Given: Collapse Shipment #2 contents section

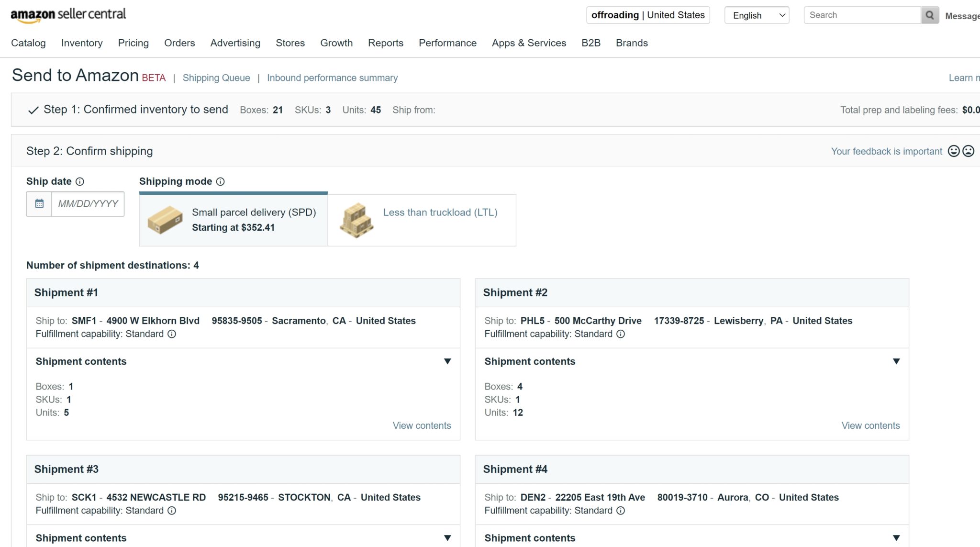Looking at the screenshot, I should 896,361.
